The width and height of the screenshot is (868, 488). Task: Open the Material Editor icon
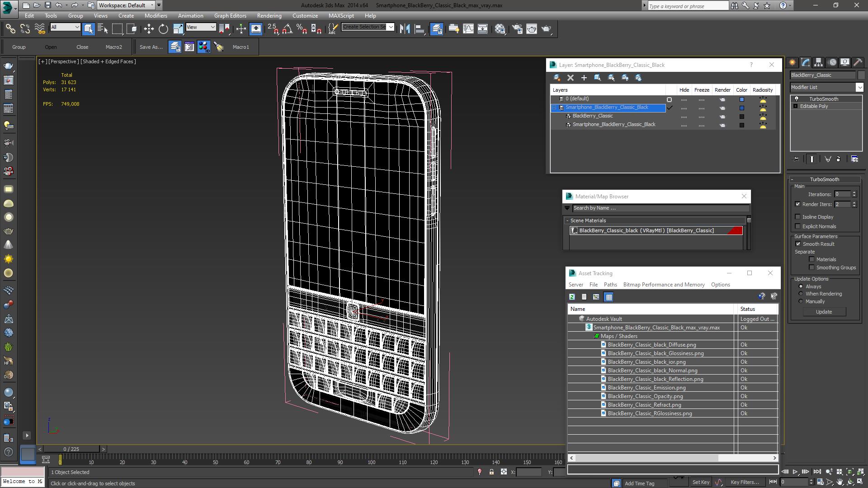[x=500, y=29]
